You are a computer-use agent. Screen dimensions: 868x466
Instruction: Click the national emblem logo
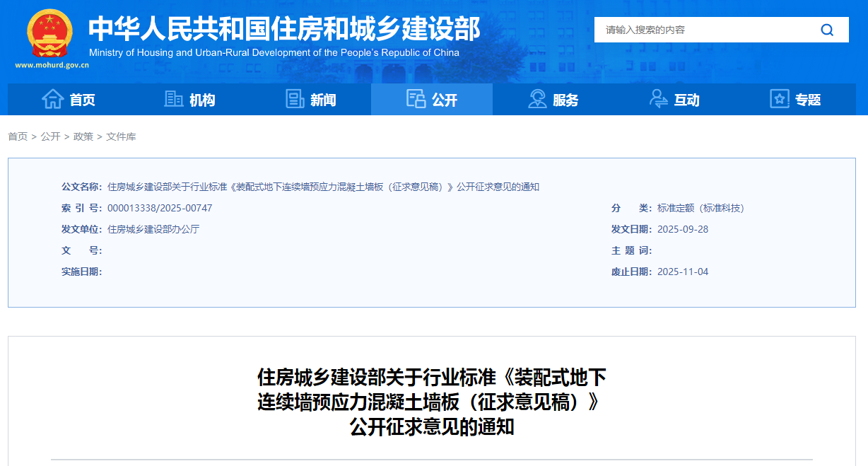click(49, 33)
